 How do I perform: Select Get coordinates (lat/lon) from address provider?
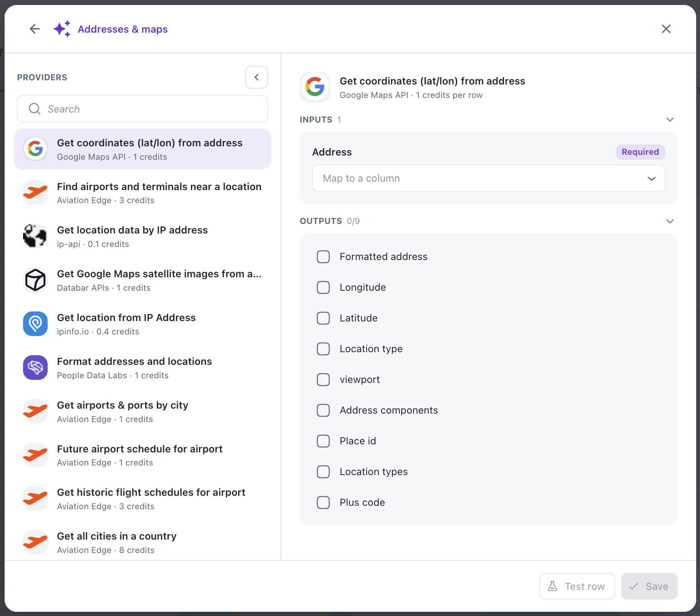[143, 149]
